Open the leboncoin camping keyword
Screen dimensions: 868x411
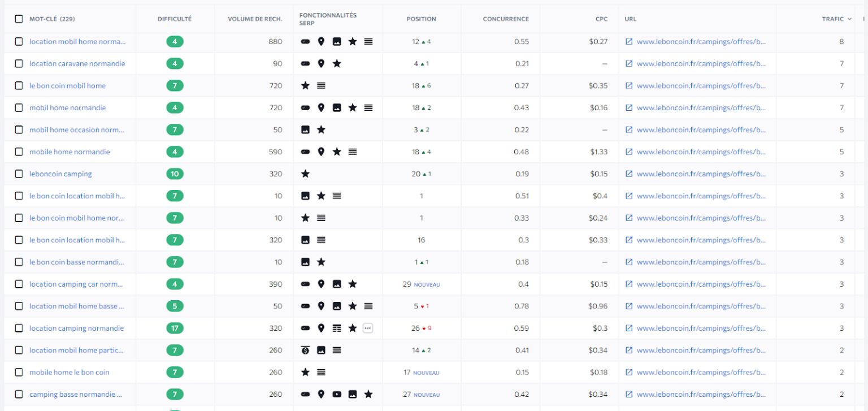tap(60, 174)
